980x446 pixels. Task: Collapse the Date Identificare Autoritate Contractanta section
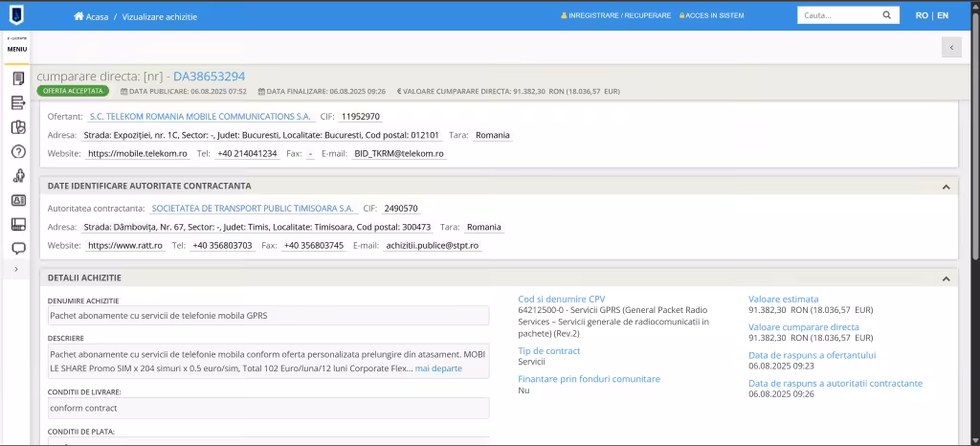(946, 187)
